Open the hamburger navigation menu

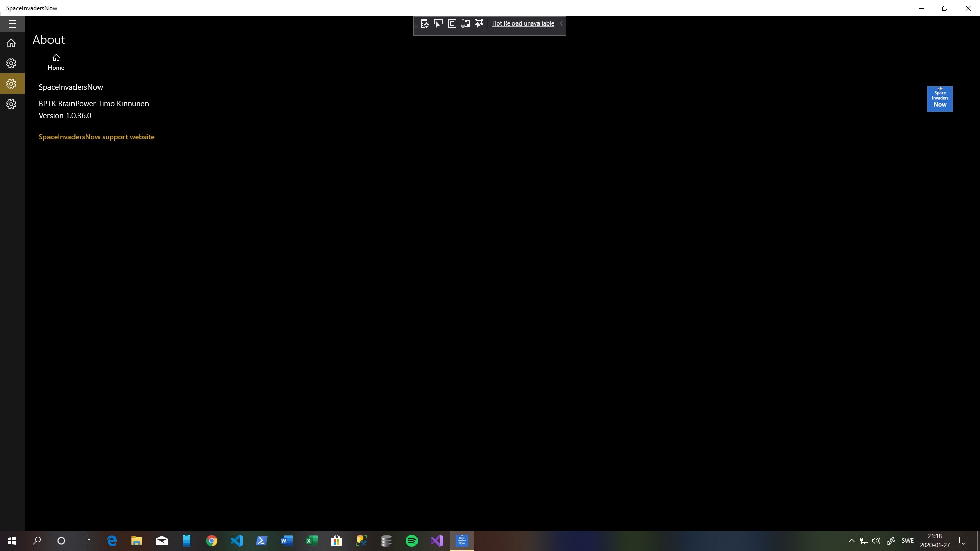[x=12, y=24]
